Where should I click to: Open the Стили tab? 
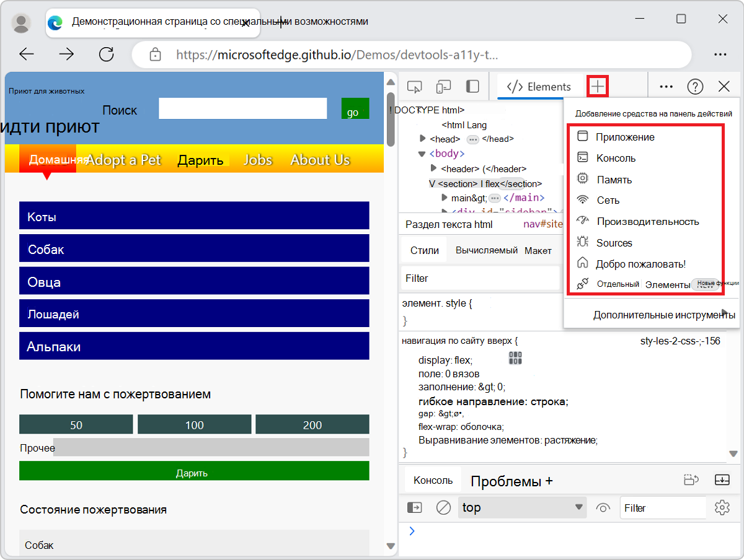[425, 250]
